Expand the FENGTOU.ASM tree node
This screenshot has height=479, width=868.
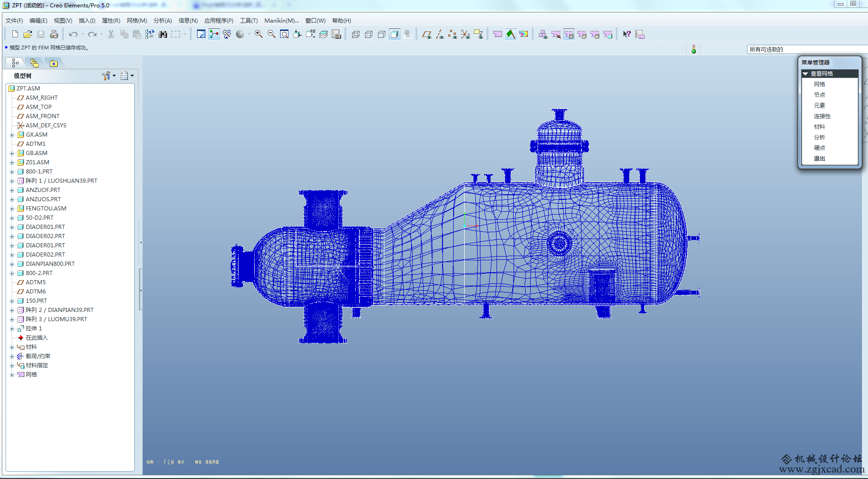tap(12, 209)
